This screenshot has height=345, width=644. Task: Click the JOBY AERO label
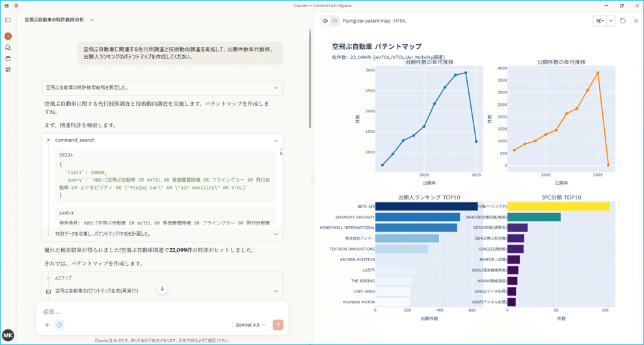(364, 291)
